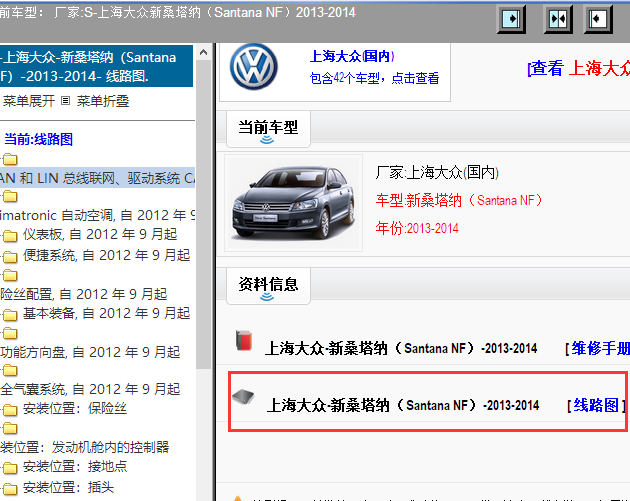This screenshot has width=630, height=501.
Task: Open the 线路图 link
Action: click(x=596, y=405)
